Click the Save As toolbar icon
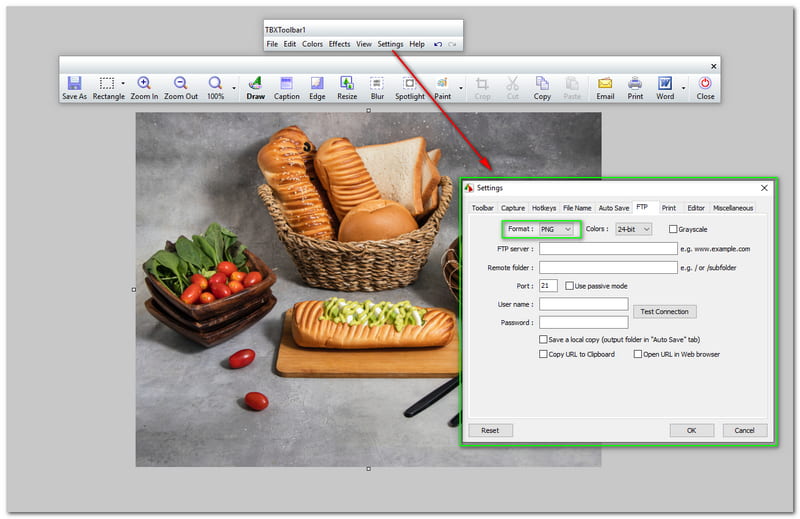This screenshot has width=800, height=519. [74, 87]
